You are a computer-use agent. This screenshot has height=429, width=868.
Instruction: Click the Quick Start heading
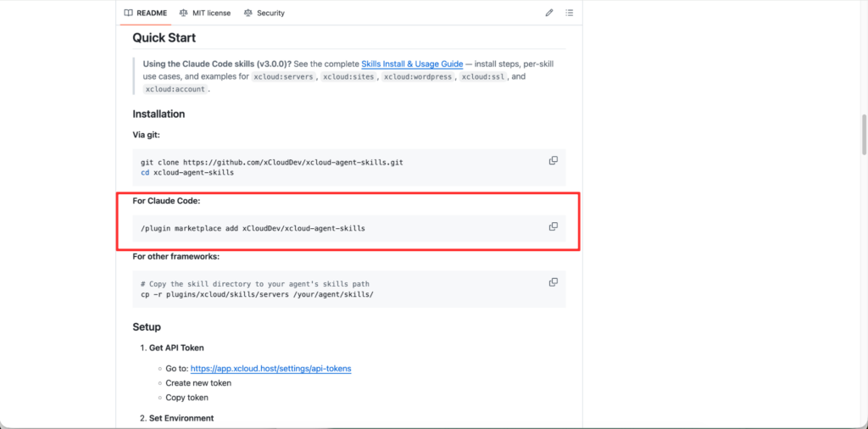164,38
